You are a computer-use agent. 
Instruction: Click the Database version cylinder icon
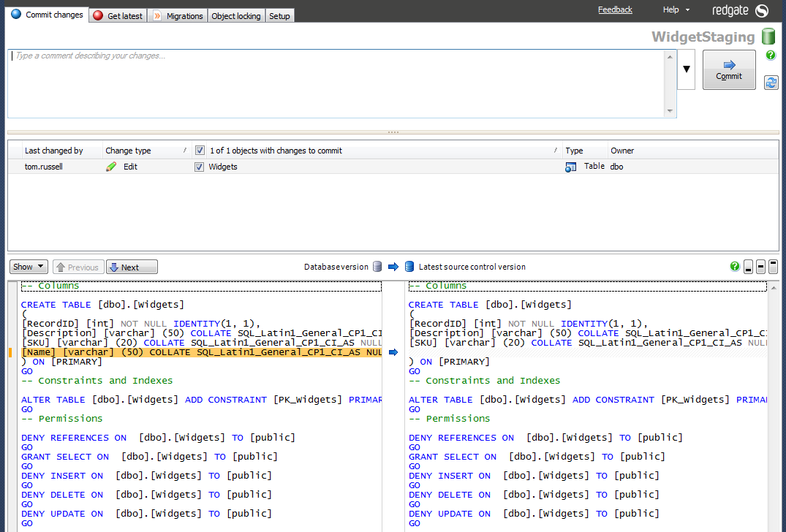377,267
